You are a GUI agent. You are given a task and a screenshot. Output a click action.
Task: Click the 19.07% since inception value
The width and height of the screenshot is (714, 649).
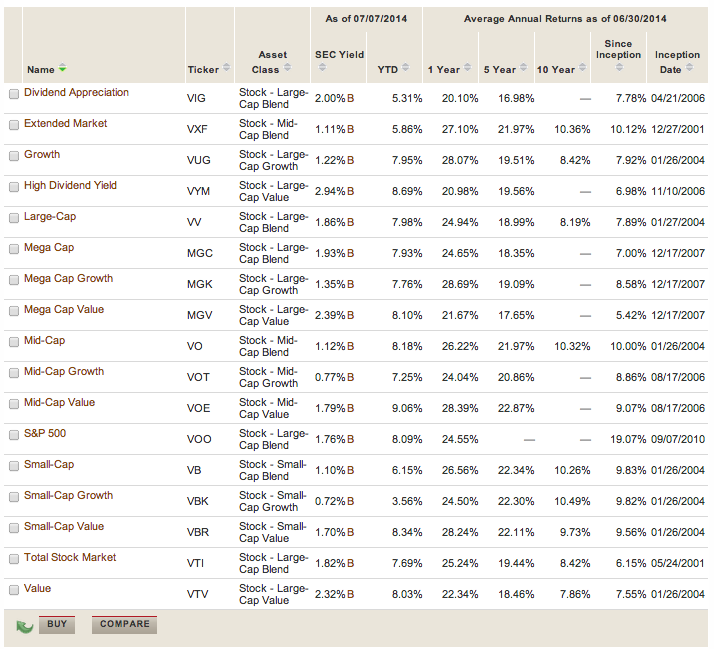point(628,439)
